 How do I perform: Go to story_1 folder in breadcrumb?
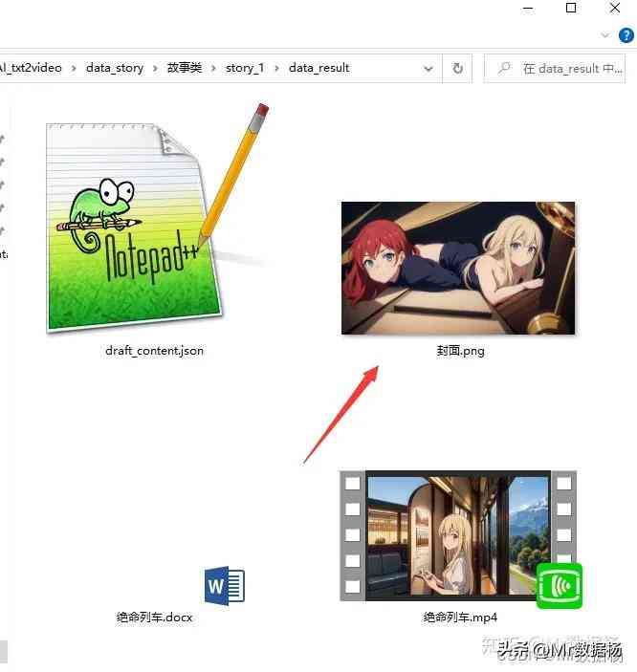[x=245, y=68]
